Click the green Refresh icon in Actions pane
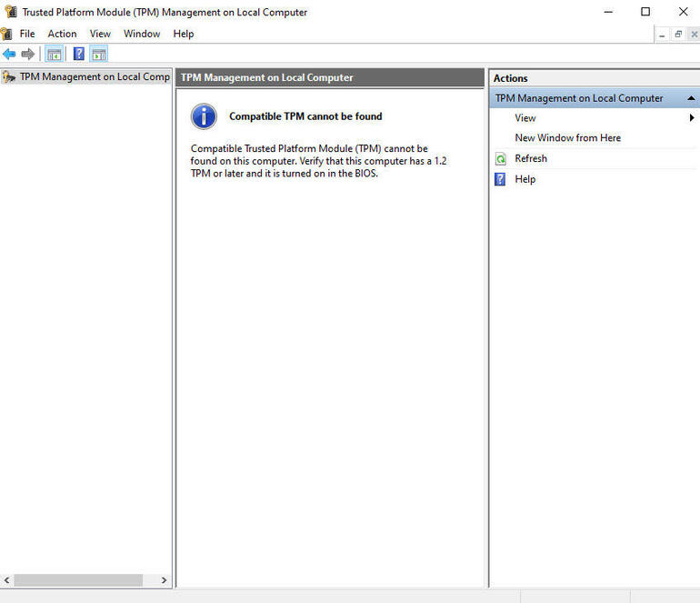700x603 pixels. (x=500, y=158)
